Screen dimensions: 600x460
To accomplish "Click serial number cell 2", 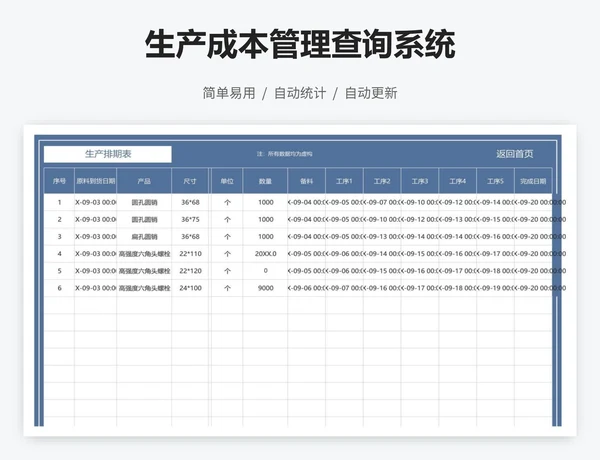I will pyautogui.click(x=59, y=219).
